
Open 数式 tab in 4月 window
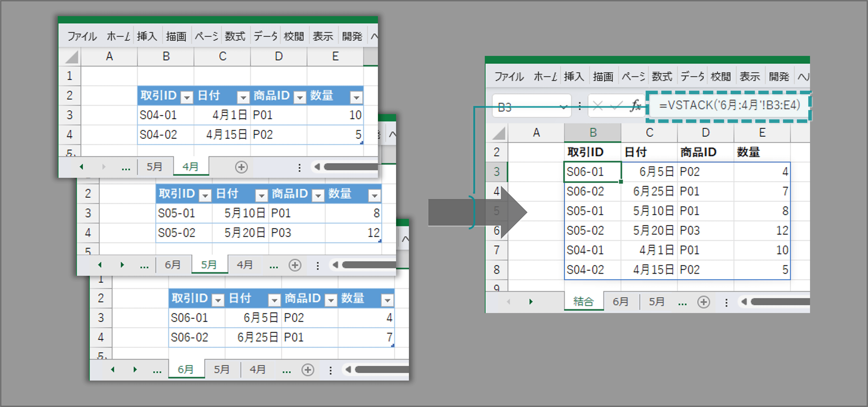pos(235,36)
